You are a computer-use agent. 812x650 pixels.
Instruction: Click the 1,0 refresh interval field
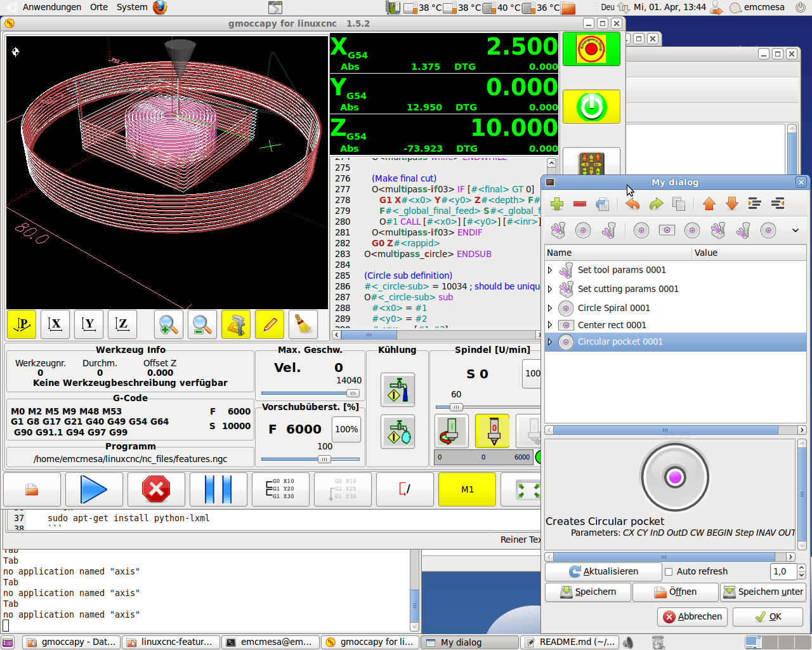pyautogui.click(x=783, y=571)
